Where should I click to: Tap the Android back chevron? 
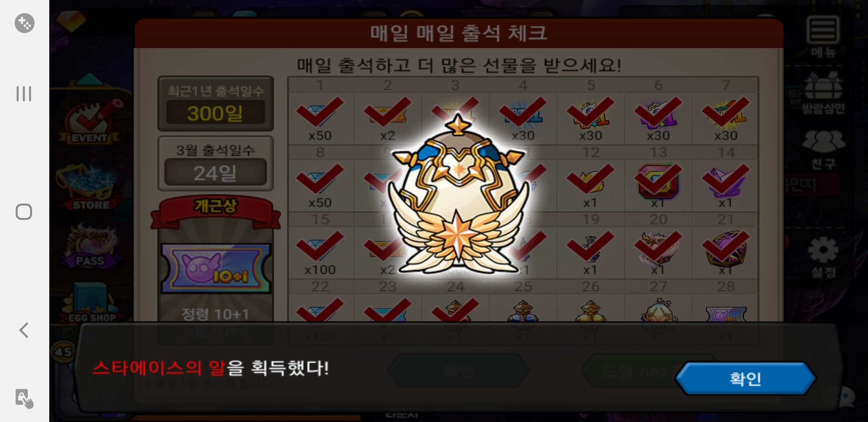coord(24,330)
